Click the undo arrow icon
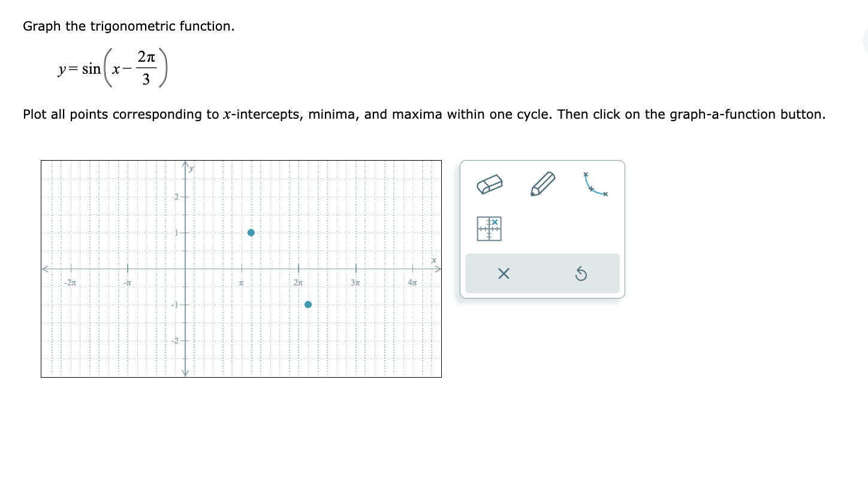 click(579, 273)
